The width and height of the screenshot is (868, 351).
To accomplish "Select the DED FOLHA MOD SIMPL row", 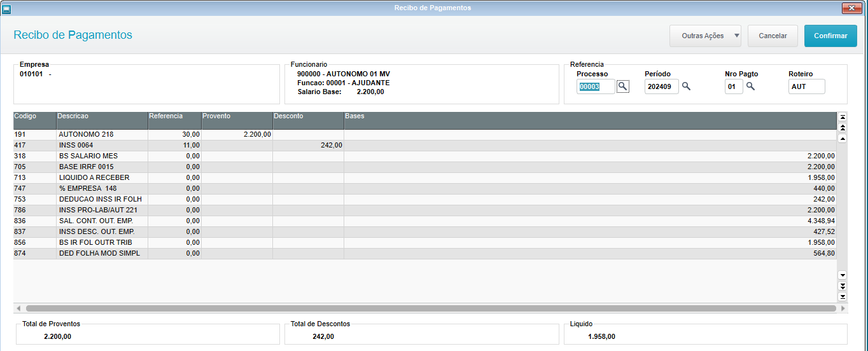I will 425,254.
